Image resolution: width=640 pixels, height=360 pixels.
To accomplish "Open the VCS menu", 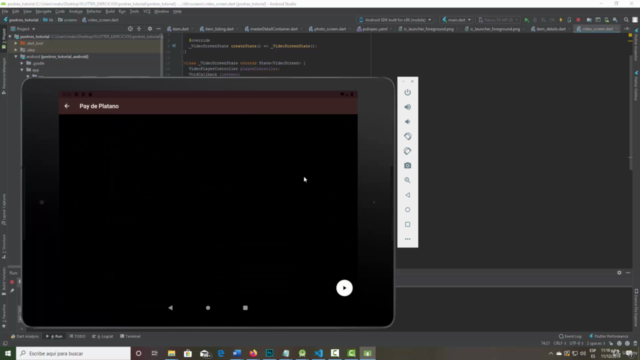I will click(147, 11).
